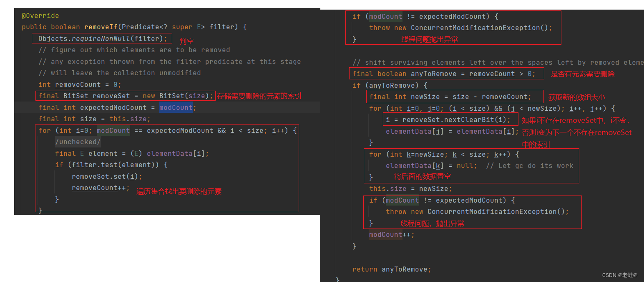644x282 pixels.
Task: Click for loop header 'int i=0, j=0'
Action: (x=492, y=109)
